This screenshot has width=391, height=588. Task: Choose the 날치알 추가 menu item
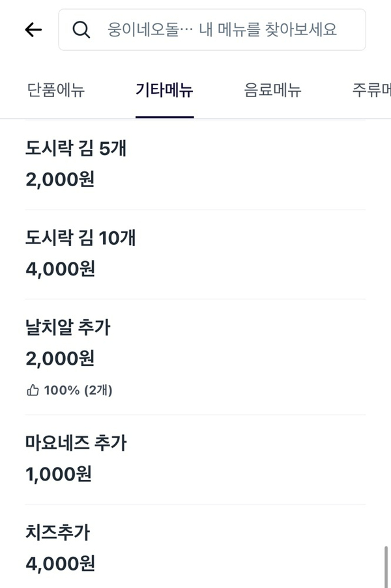tap(68, 328)
